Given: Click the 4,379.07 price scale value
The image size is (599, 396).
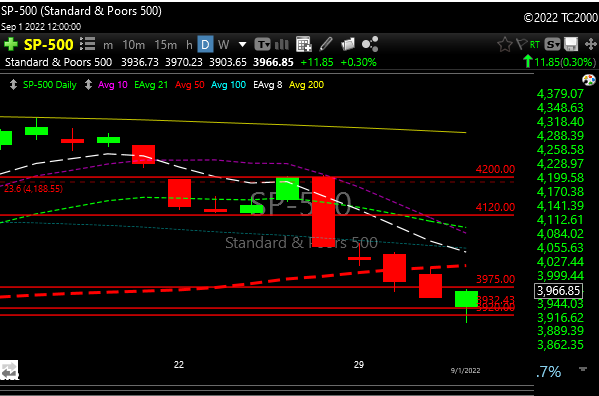Looking at the screenshot, I should 560,94.
